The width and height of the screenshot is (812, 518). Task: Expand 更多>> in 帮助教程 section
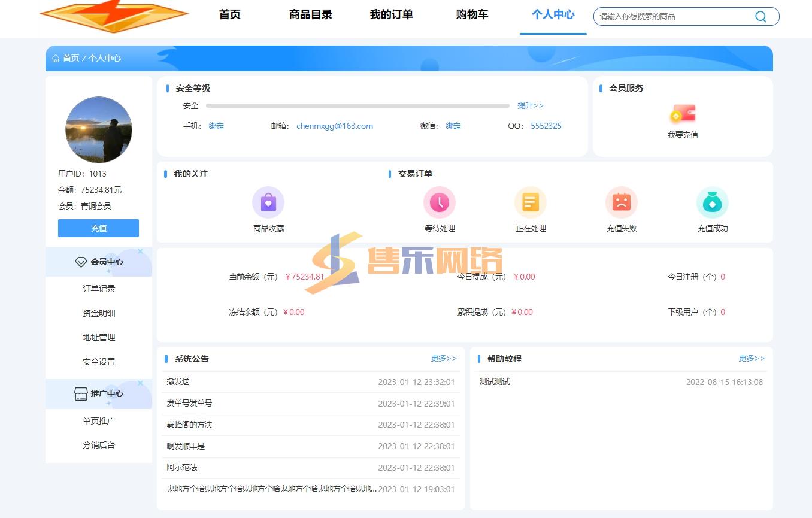click(751, 358)
